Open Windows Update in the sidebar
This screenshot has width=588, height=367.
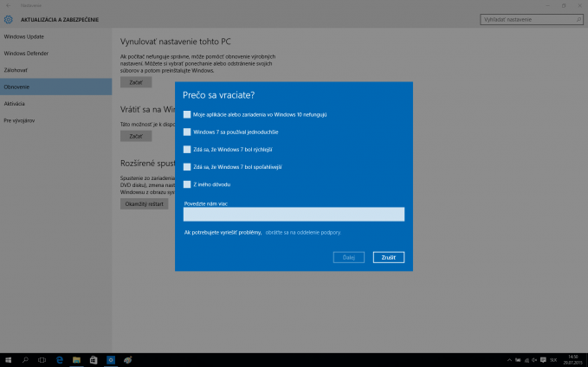point(56,36)
